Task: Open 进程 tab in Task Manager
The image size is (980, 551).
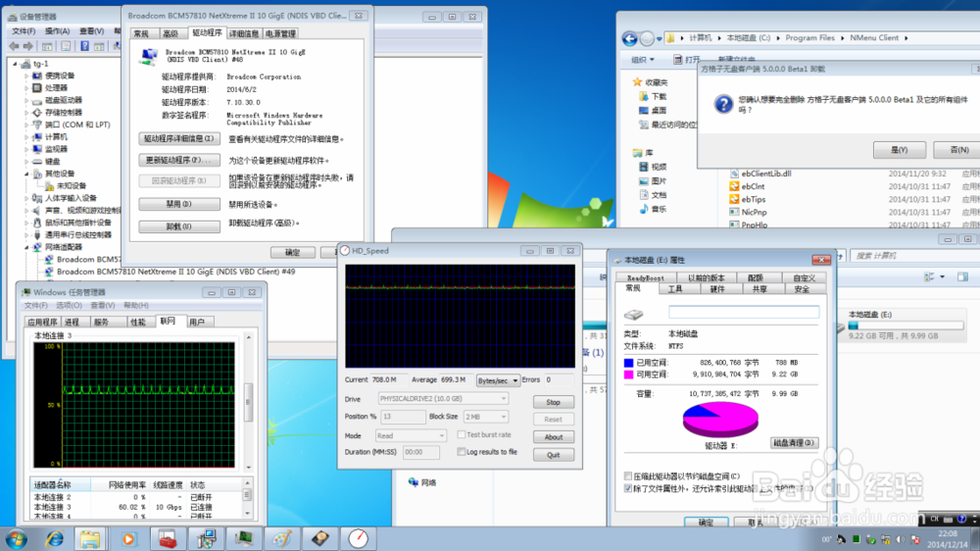Action: coord(73,323)
